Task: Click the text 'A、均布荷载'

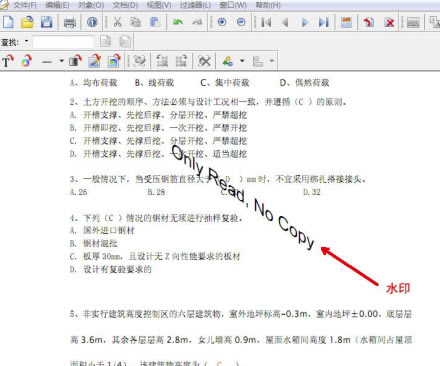Action: point(93,83)
